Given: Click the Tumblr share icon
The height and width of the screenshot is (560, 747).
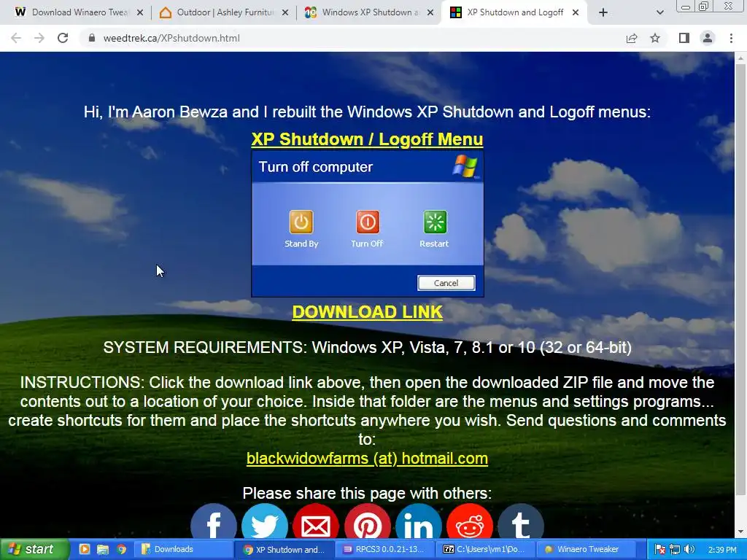Looking at the screenshot, I should tap(521, 522).
